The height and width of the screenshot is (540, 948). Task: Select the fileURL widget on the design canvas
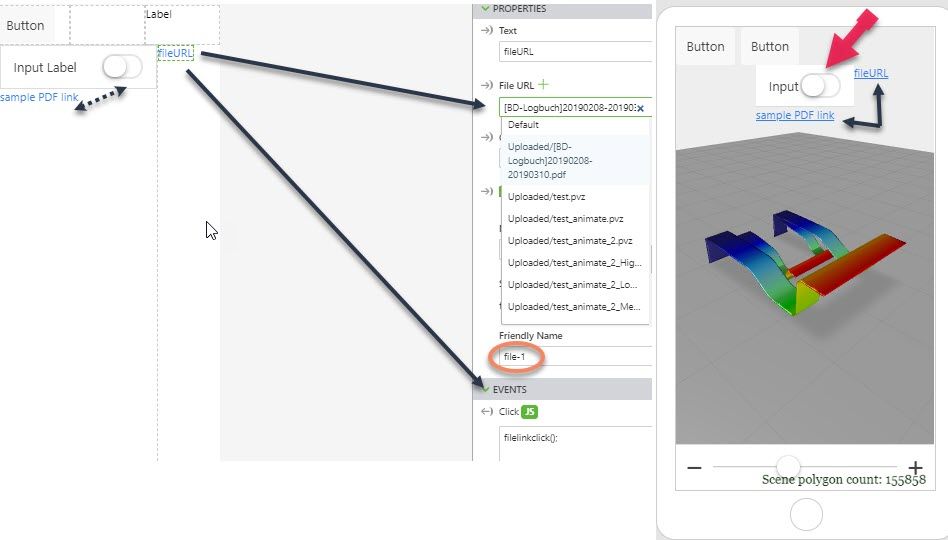[175, 53]
